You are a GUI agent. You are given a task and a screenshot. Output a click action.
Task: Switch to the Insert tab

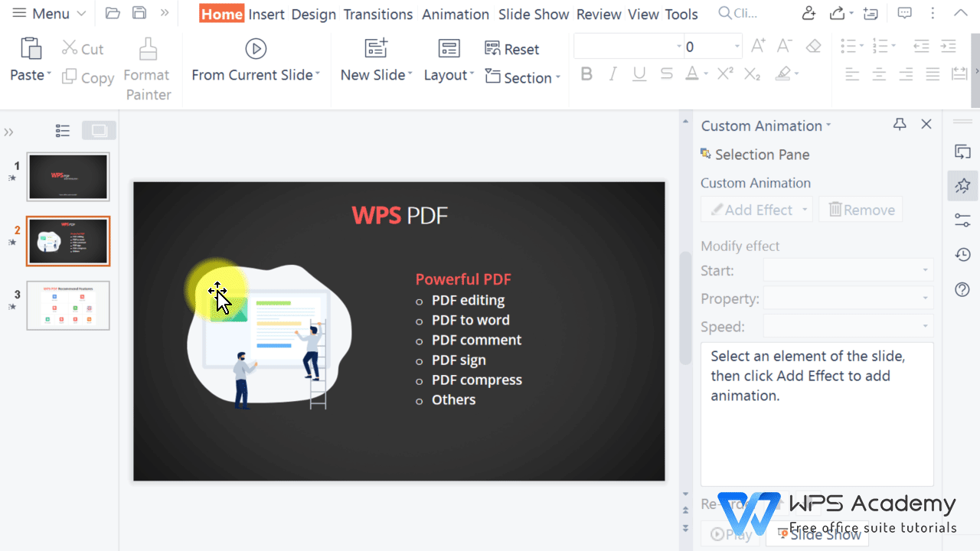click(x=266, y=14)
